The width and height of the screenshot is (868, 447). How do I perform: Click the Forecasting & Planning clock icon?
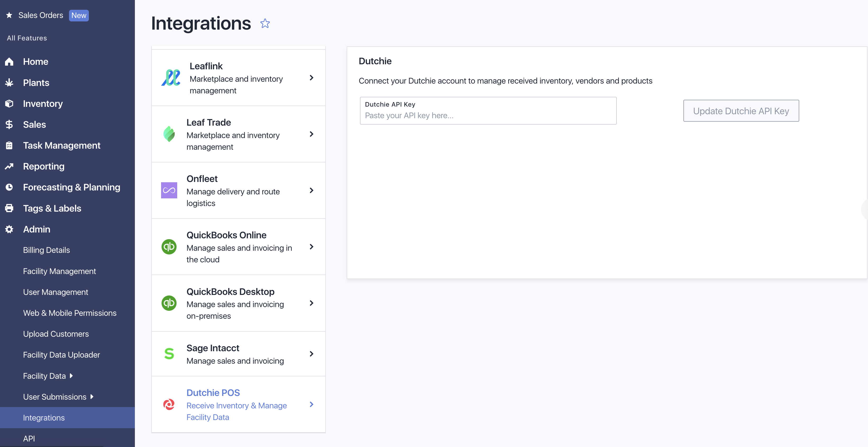[x=10, y=187]
